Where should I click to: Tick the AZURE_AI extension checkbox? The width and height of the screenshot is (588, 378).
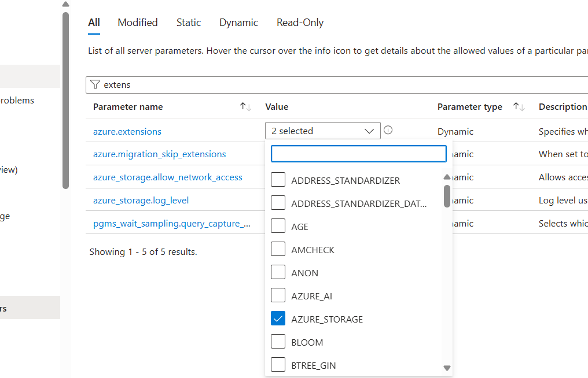tap(278, 295)
